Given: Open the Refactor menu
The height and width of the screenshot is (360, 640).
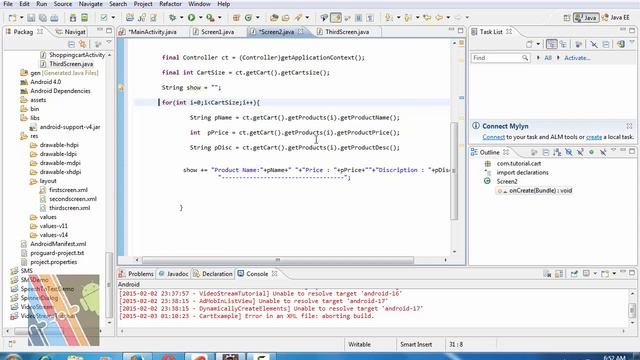Looking at the screenshot, I should click(x=170, y=4).
